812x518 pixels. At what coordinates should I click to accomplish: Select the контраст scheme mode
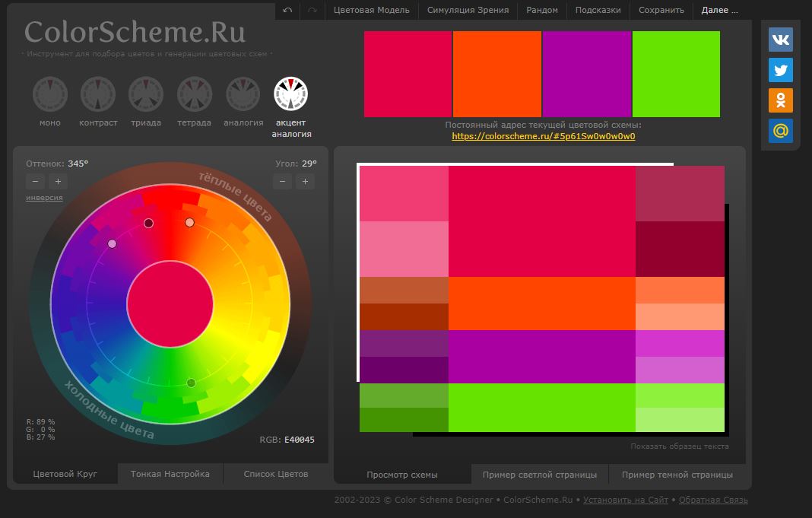click(98, 95)
